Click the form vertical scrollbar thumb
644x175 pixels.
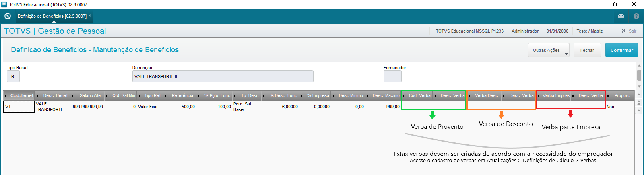click(639, 75)
